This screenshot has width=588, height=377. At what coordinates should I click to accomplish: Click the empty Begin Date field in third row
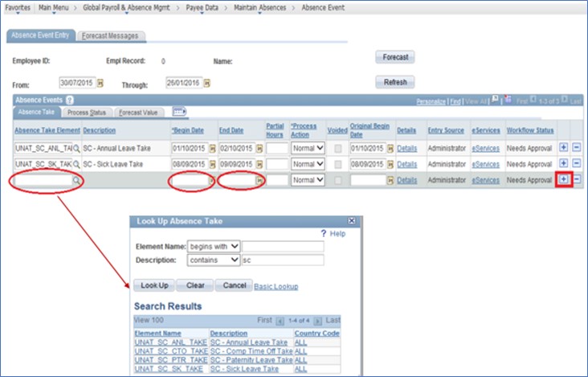click(x=188, y=181)
